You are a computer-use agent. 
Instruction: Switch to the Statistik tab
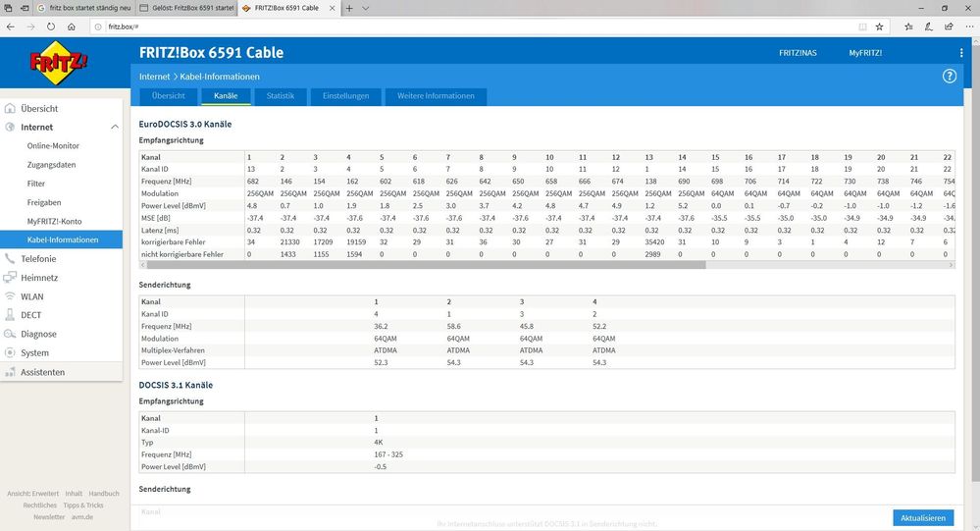pos(280,96)
